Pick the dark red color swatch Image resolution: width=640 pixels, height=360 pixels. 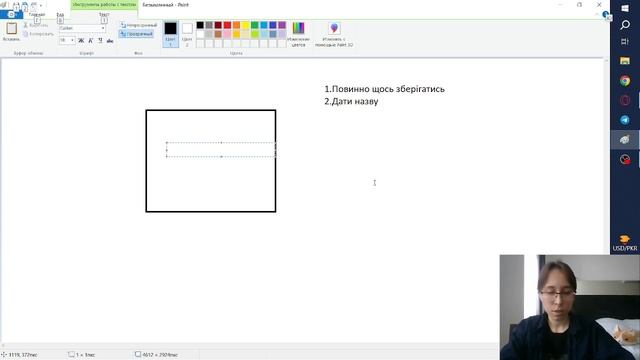[x=218, y=25]
